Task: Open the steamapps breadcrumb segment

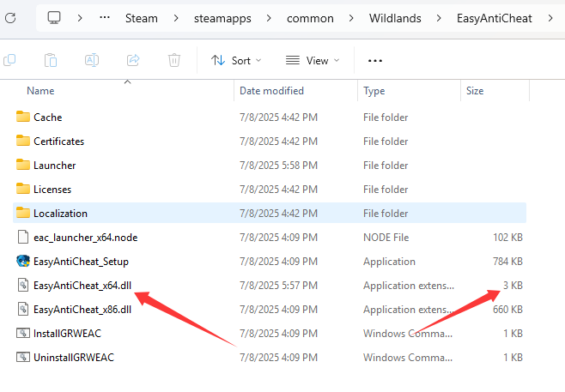Action: click(x=222, y=18)
